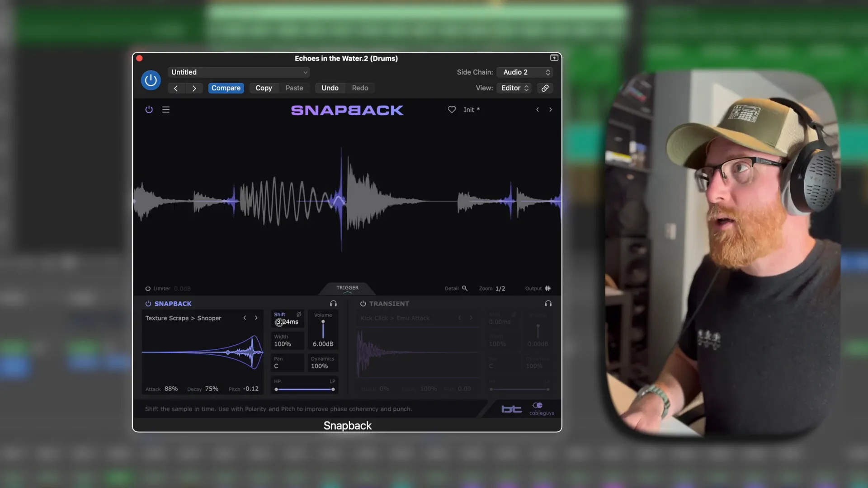Viewport: 868px width, 488px height.
Task: Change the Zoom 1/2 value
Action: tap(500, 288)
